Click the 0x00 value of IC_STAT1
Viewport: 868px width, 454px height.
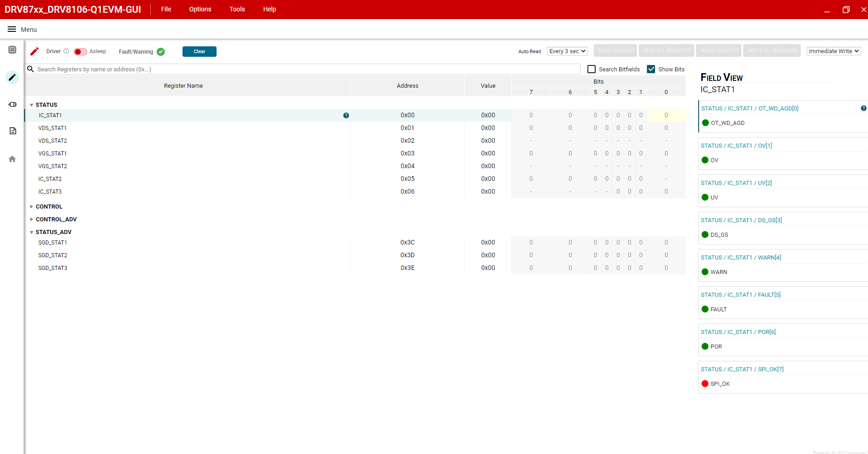tap(488, 115)
